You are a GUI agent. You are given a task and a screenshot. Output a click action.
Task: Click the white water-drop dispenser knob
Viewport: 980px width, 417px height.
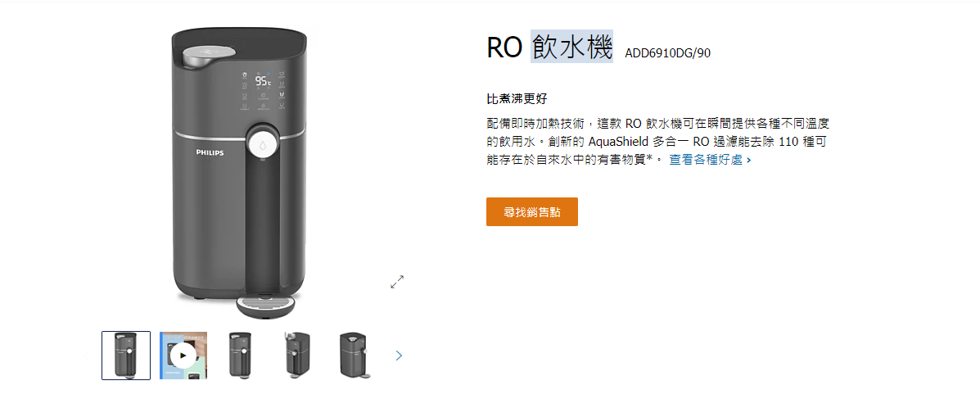tap(264, 143)
